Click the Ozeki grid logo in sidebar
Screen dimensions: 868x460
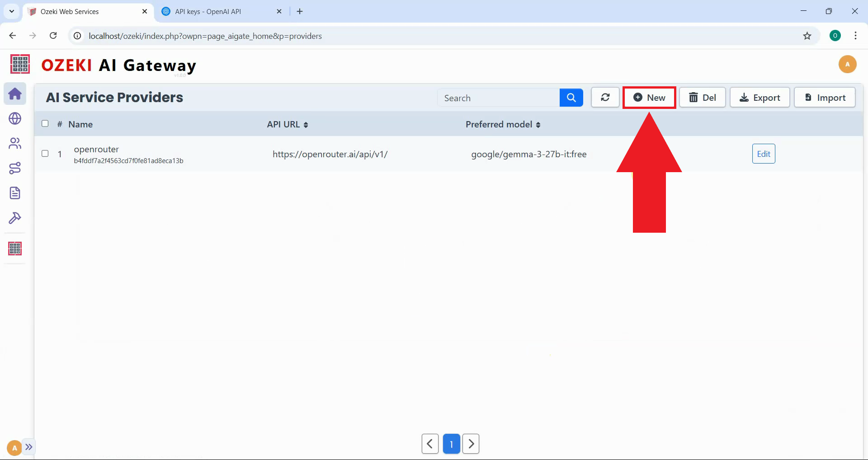pos(15,249)
